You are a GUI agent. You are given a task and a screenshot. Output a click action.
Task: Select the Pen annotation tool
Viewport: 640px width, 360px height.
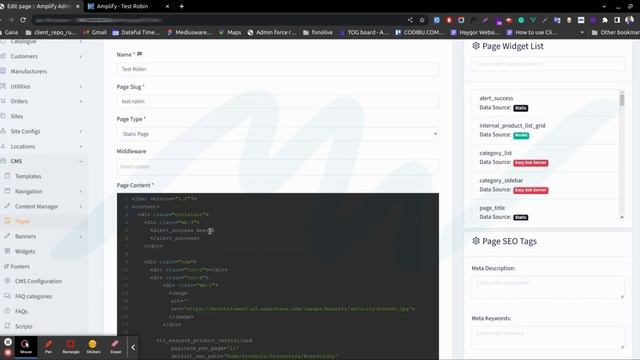coord(48,347)
